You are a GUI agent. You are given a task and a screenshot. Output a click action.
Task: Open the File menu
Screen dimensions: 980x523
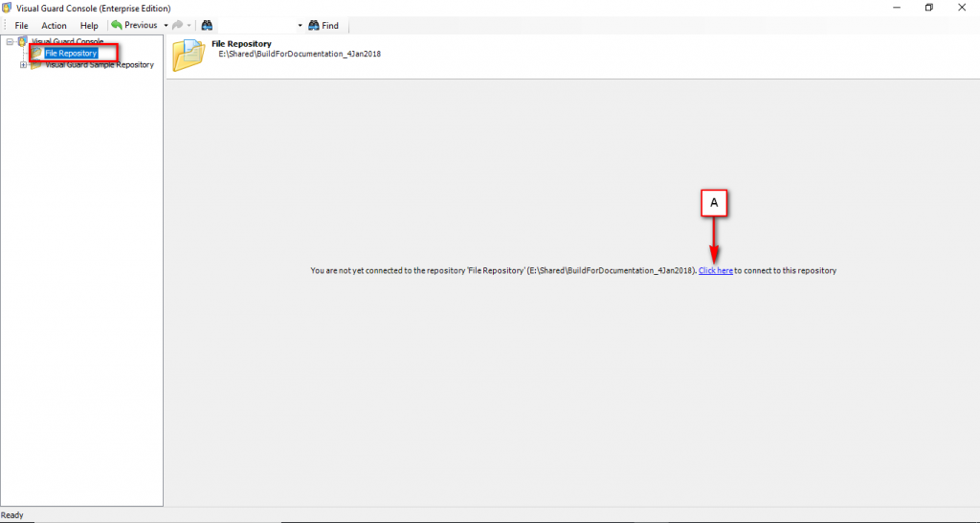click(21, 25)
